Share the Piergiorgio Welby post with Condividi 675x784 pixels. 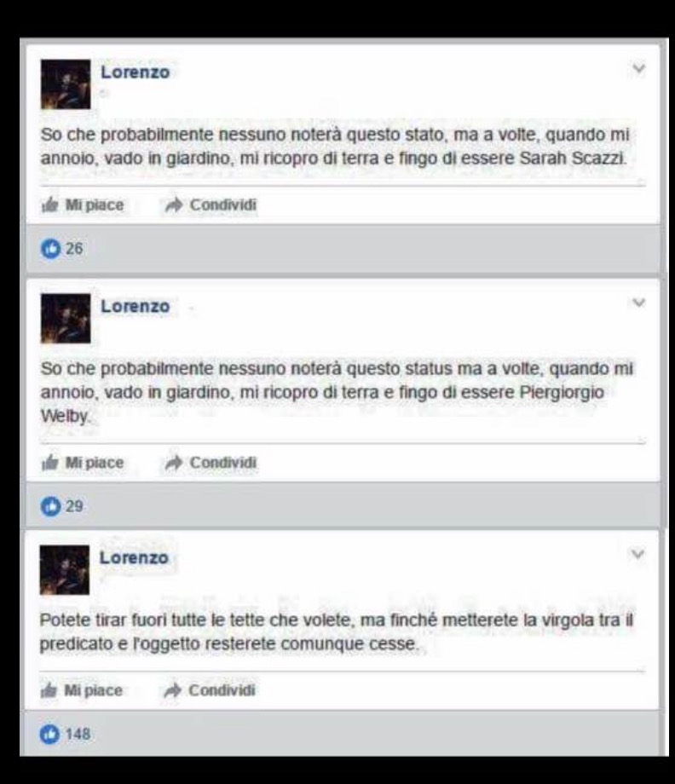coord(223,463)
